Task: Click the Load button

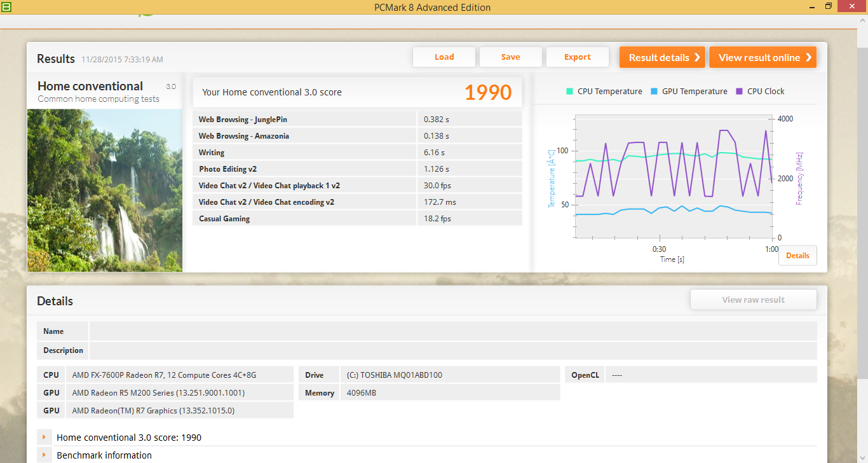Action: tap(444, 57)
